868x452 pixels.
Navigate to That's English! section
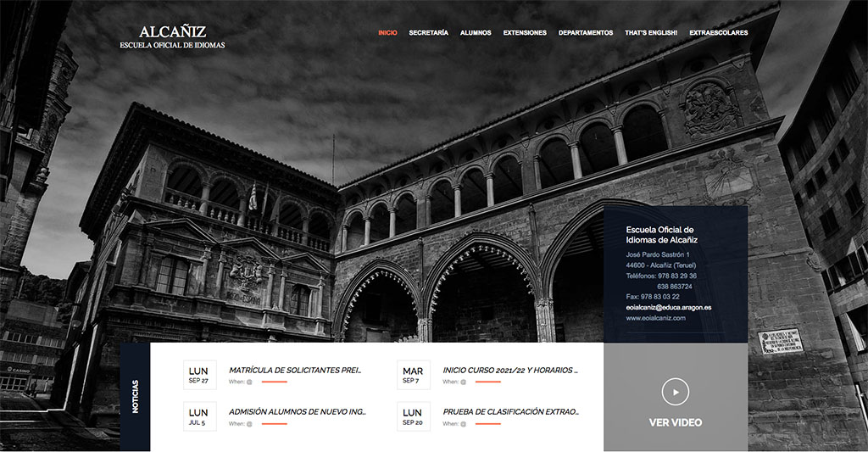point(651,33)
